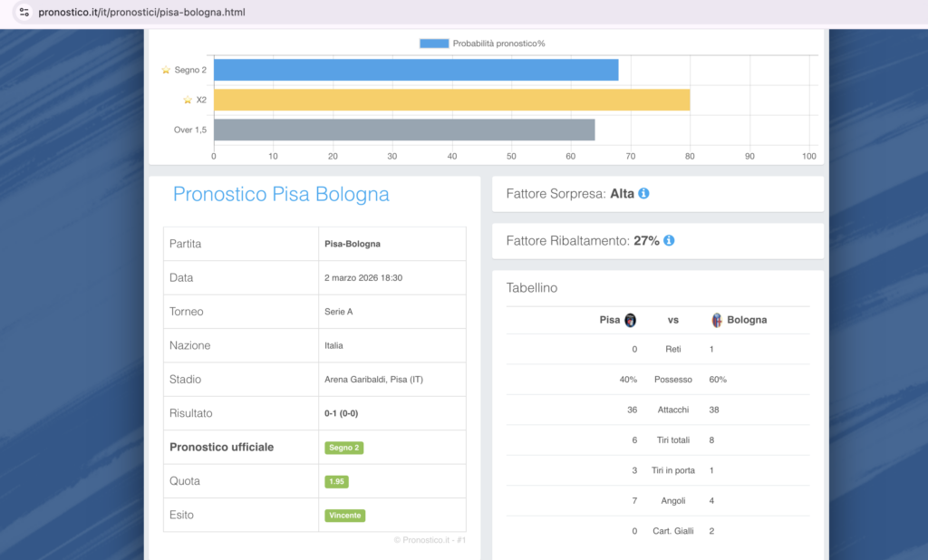Click the Bologna team crest icon
The image size is (928, 560).
[x=717, y=320]
